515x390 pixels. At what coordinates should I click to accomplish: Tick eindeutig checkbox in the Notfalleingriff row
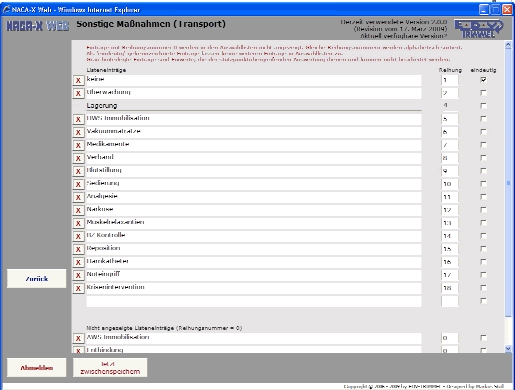[x=483, y=275]
